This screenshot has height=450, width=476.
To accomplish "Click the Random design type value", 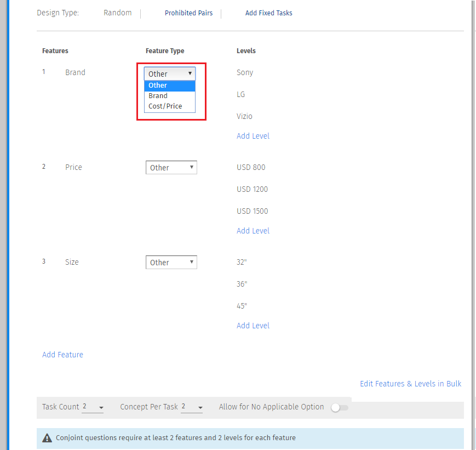I will [x=118, y=13].
